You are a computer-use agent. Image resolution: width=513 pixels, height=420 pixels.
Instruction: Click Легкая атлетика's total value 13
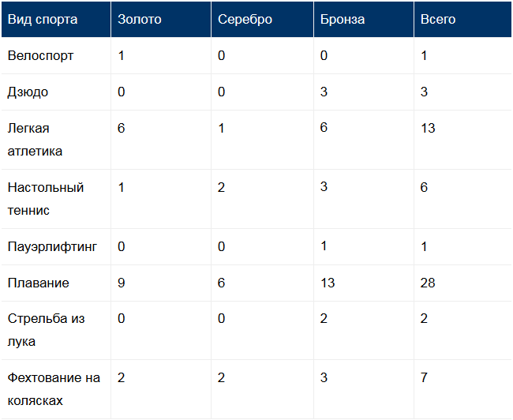coord(428,128)
